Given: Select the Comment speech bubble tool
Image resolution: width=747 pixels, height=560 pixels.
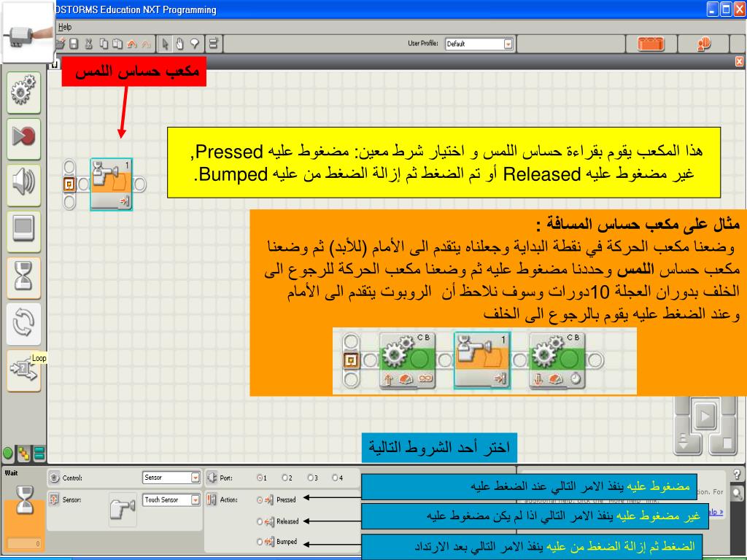Looking at the screenshot, I should click(194, 44).
